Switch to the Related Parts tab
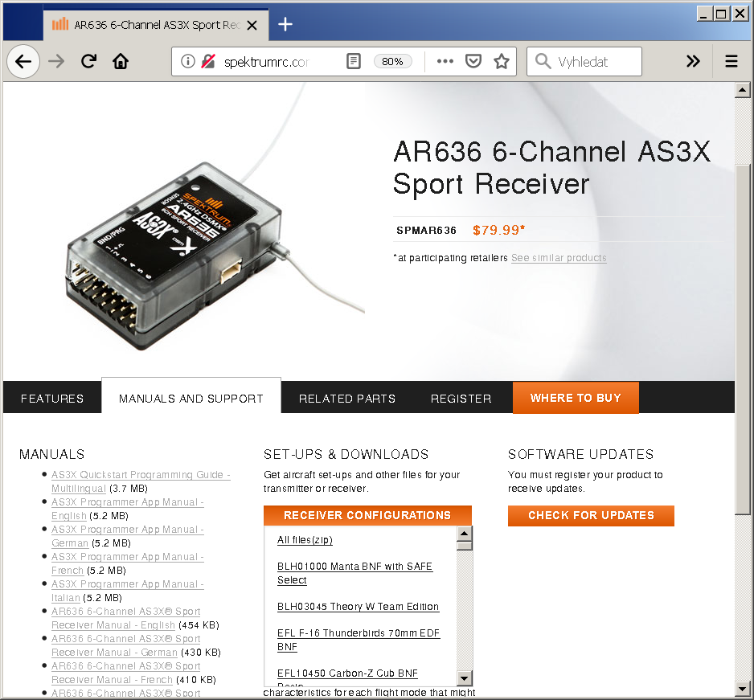Image resolution: width=754 pixels, height=700 pixels. (x=347, y=399)
